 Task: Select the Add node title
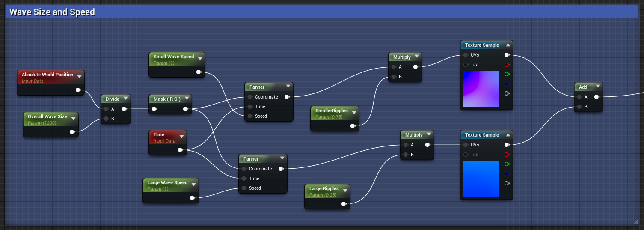[x=583, y=87]
